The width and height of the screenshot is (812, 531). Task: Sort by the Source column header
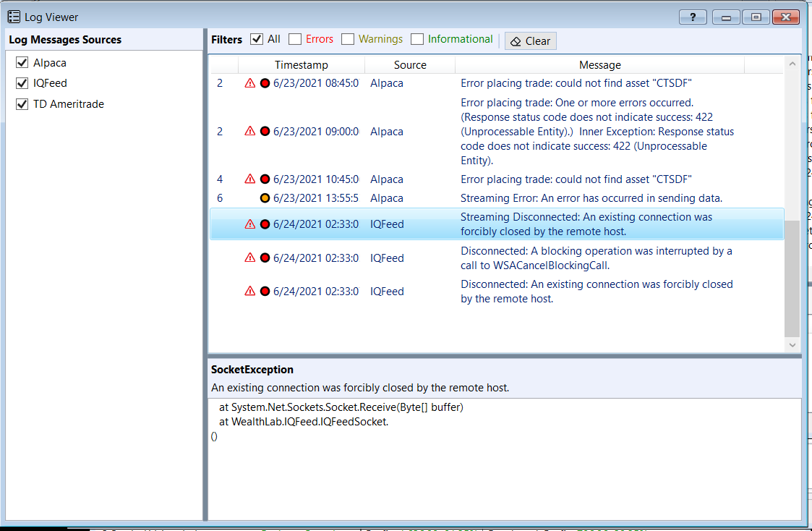point(410,65)
